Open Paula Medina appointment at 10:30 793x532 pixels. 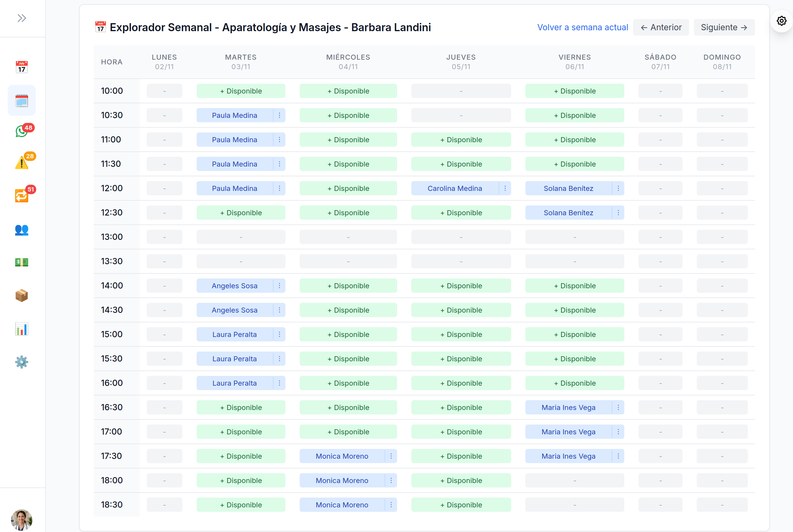235,115
